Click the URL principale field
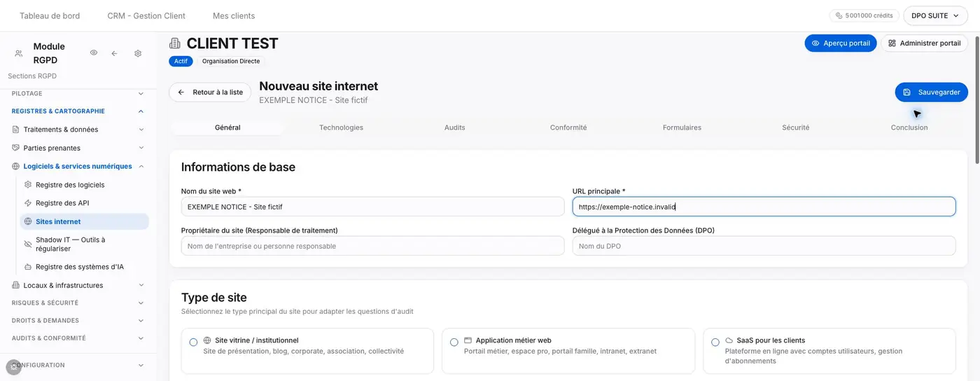Viewport: 980px width, 381px height. (764, 207)
